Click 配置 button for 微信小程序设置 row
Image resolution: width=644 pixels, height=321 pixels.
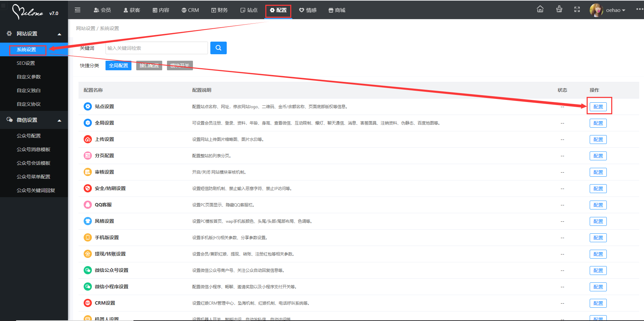(598, 287)
